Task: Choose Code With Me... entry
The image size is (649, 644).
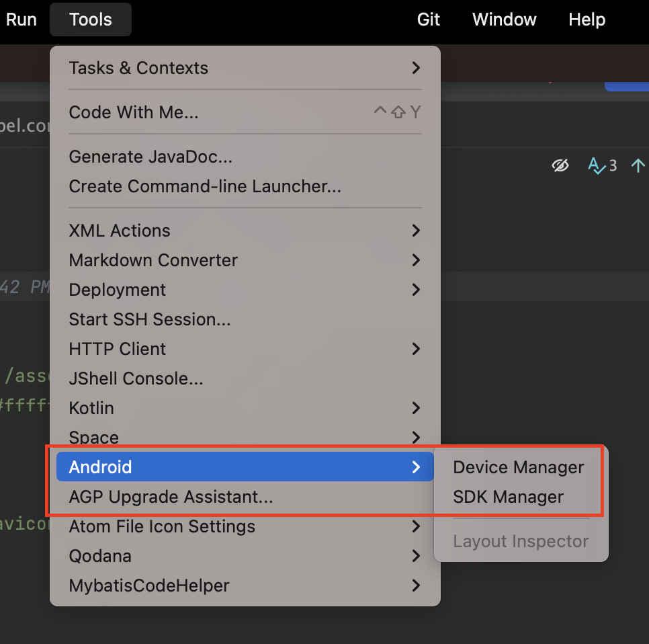Action: pyautogui.click(x=245, y=112)
